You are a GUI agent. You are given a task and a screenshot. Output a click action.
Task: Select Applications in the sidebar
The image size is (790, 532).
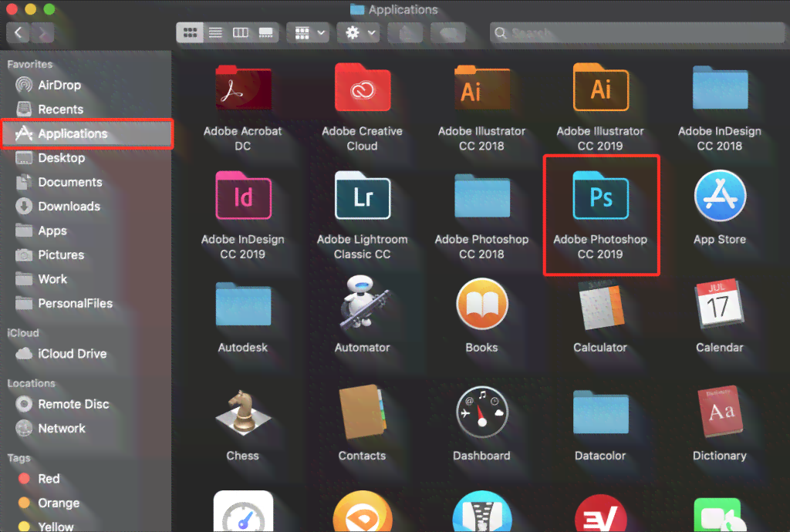pos(87,133)
